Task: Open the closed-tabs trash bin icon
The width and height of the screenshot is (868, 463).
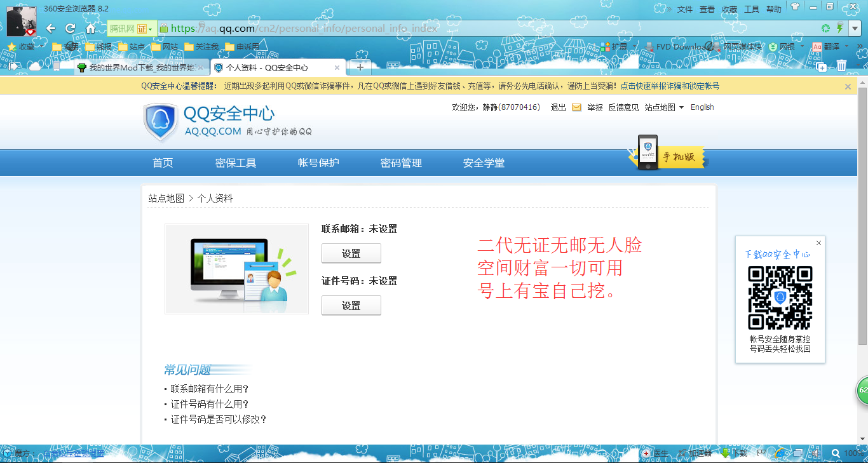Action: pos(841,65)
